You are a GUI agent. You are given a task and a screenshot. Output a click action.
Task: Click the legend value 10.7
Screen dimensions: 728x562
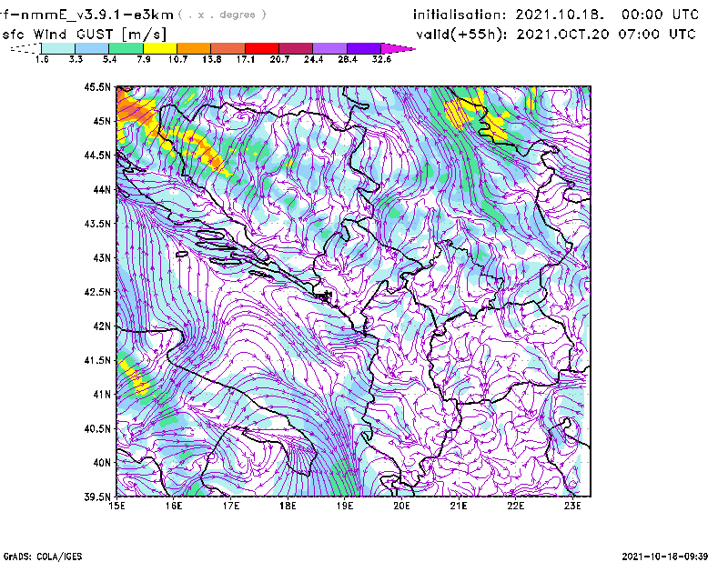[177, 59]
